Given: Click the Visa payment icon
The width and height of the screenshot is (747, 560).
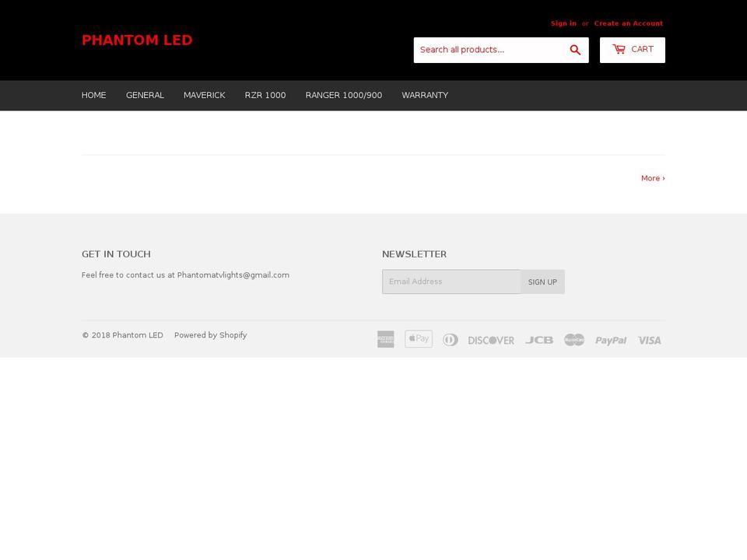Looking at the screenshot, I should [x=649, y=341].
